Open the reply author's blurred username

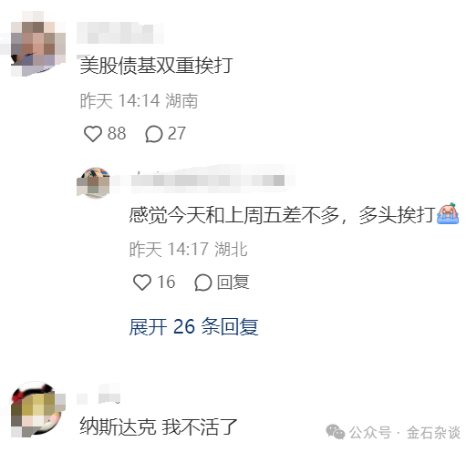click(208, 180)
